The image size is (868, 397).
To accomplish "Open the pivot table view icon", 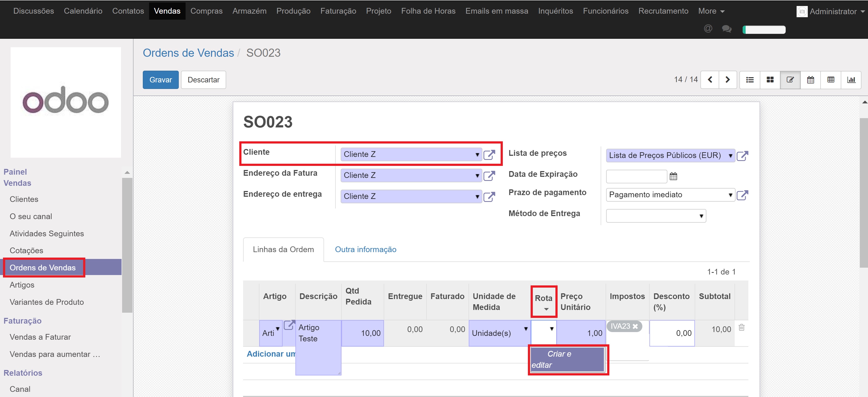I will 831,80.
